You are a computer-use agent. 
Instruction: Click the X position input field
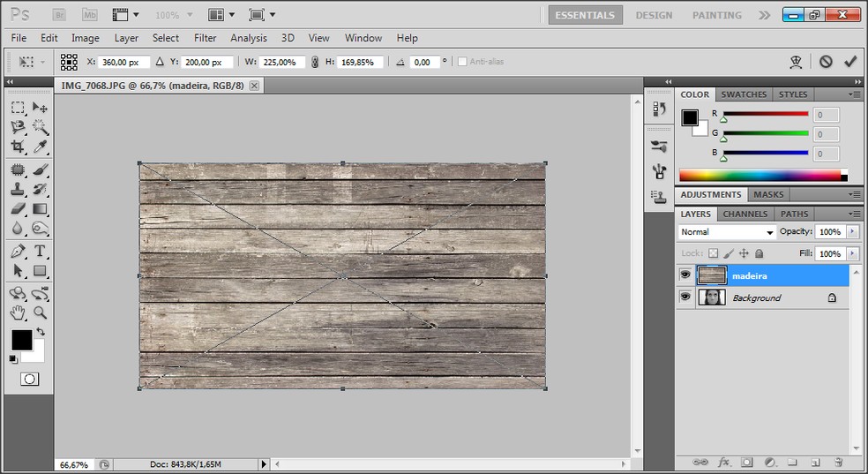click(x=124, y=63)
